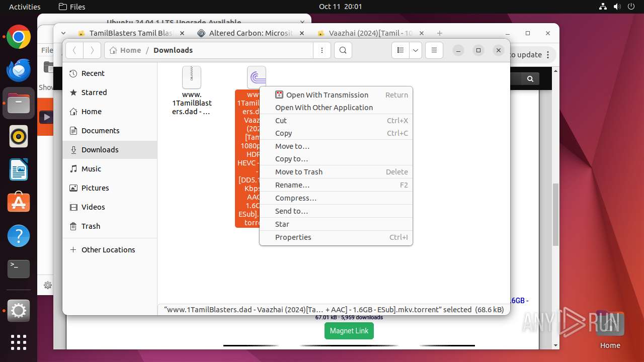Show applications grid in dock

tap(19, 342)
